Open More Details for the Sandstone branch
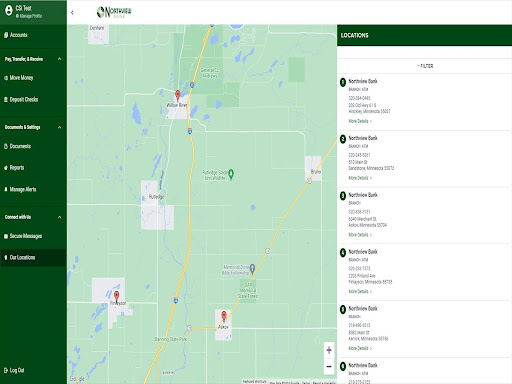Image resolution: width=512 pixels, height=384 pixels. [360, 178]
